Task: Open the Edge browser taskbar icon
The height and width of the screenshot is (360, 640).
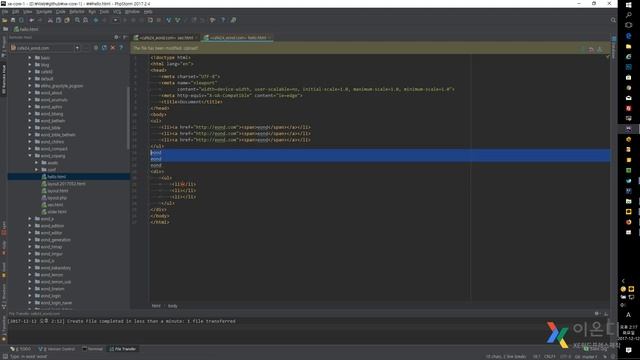Action: click(x=629, y=36)
